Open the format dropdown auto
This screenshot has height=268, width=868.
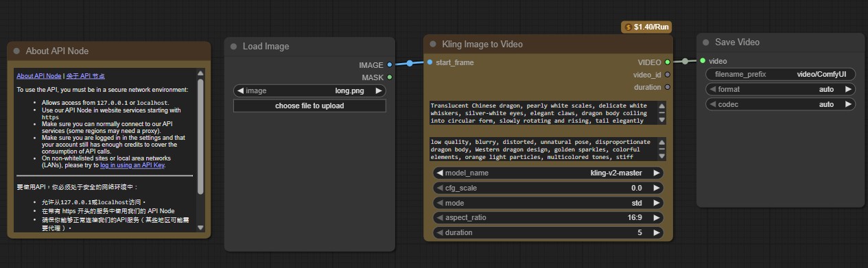[781, 89]
